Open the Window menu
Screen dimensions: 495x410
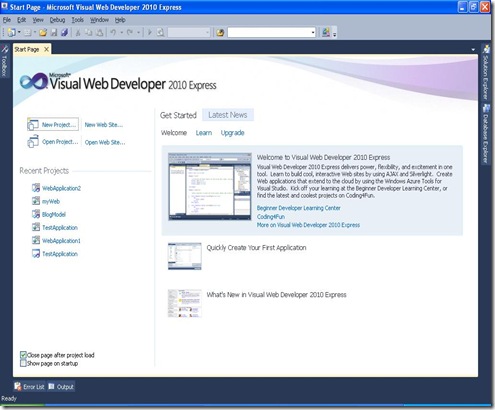coord(99,20)
